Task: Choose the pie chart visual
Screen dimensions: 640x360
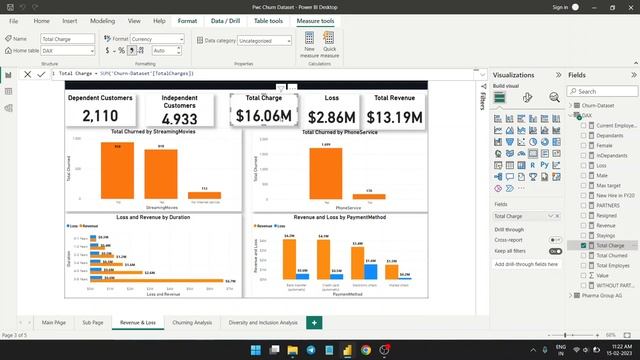Action: click(x=533, y=142)
